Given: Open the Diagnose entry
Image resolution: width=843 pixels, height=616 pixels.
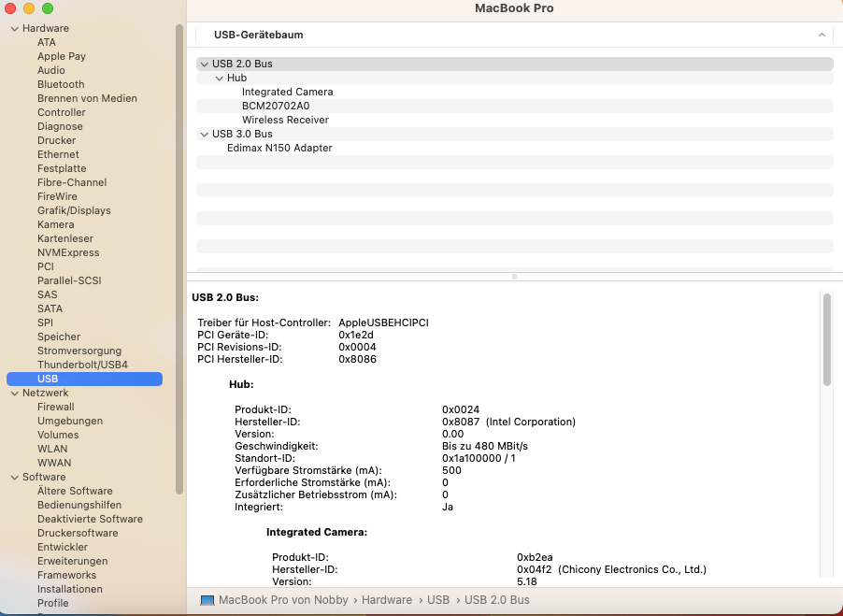Looking at the screenshot, I should (x=60, y=126).
